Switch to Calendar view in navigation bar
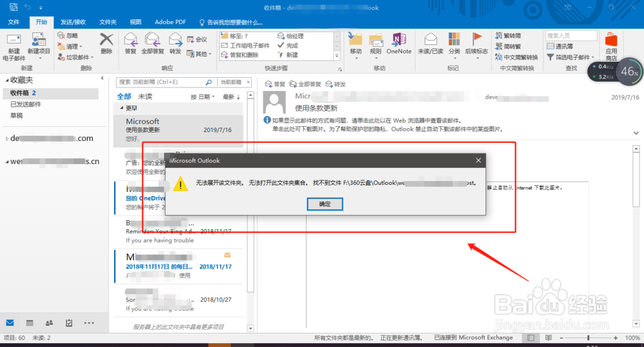Image resolution: width=644 pixels, height=347 pixels. point(30,323)
